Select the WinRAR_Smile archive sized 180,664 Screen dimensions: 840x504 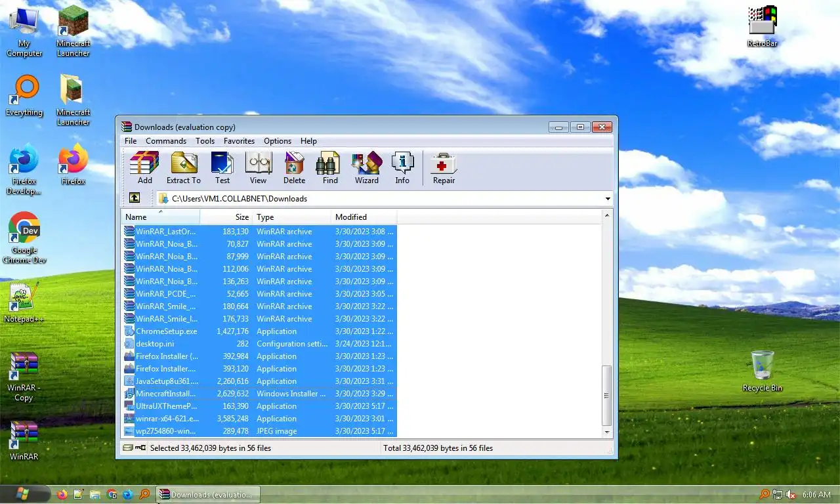260,306
